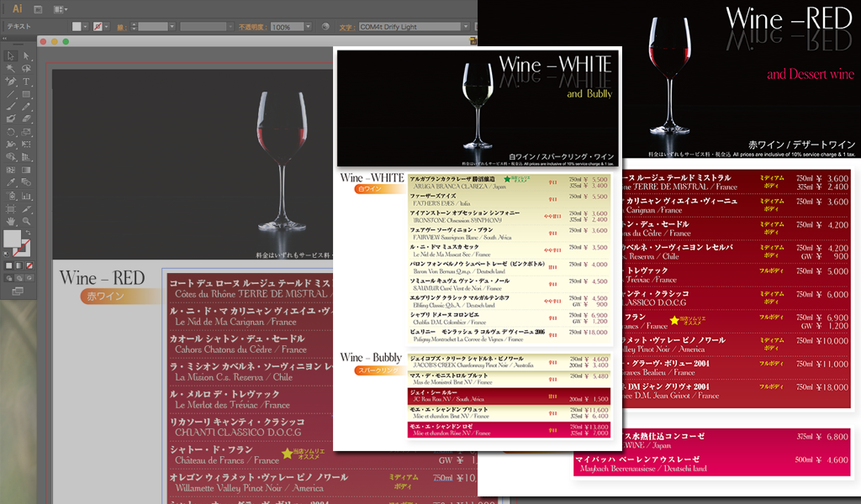Screen dimensions: 861x504
Task: Set paint mode to Gradient
Action: [x=18, y=265]
